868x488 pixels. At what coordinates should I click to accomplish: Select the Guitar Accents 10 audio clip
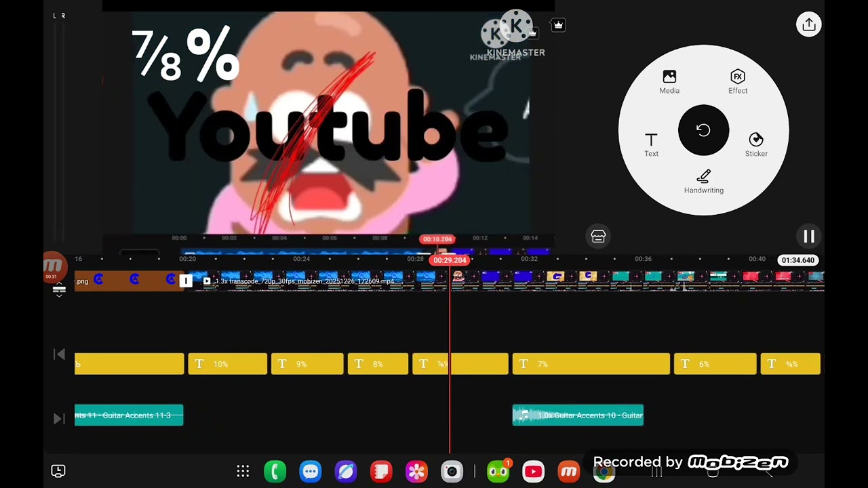578,415
